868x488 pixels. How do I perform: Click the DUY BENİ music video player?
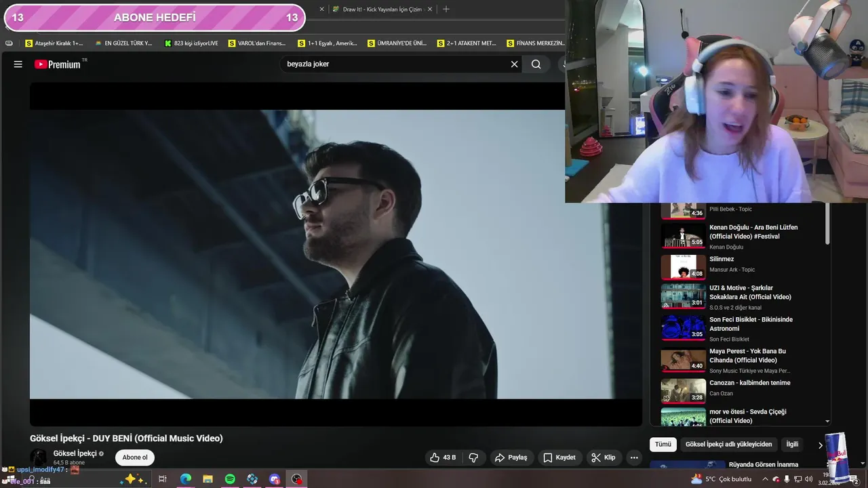tap(336, 254)
